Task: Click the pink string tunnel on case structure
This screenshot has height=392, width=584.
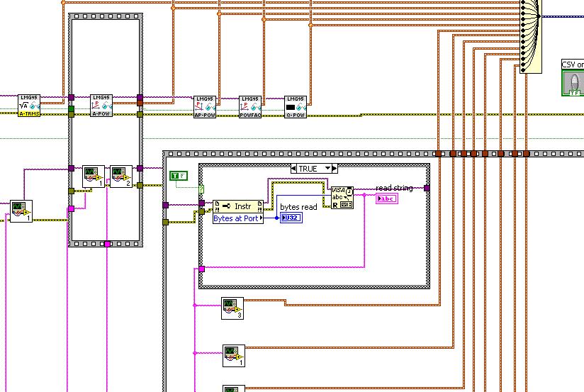Action: [201, 269]
